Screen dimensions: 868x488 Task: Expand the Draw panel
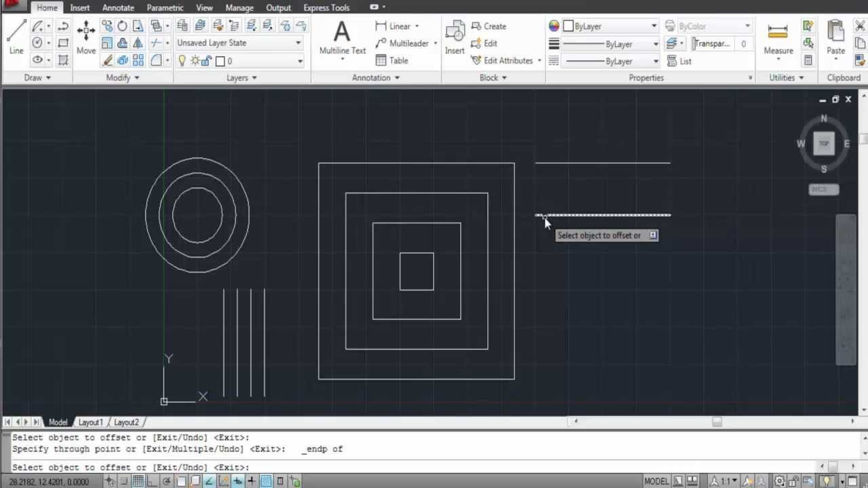click(x=37, y=77)
